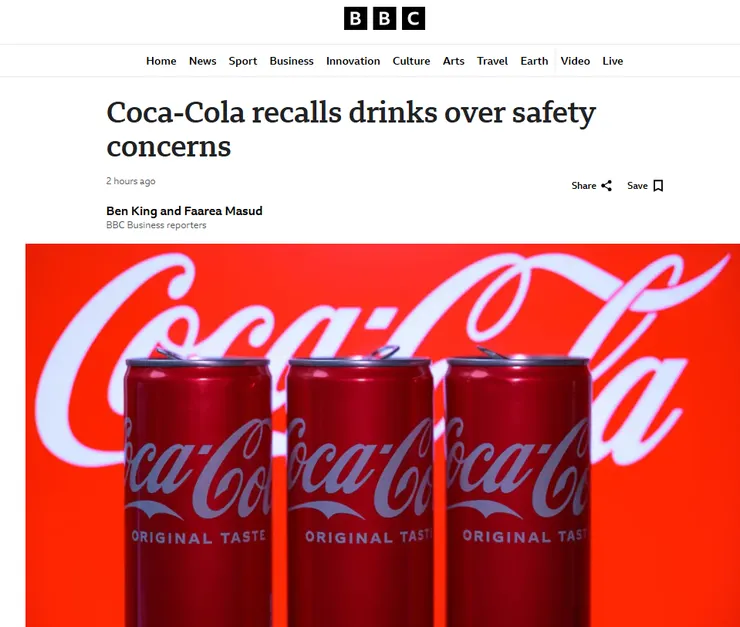This screenshot has height=627, width=740.
Task: Click the Save text button
Action: (x=637, y=186)
